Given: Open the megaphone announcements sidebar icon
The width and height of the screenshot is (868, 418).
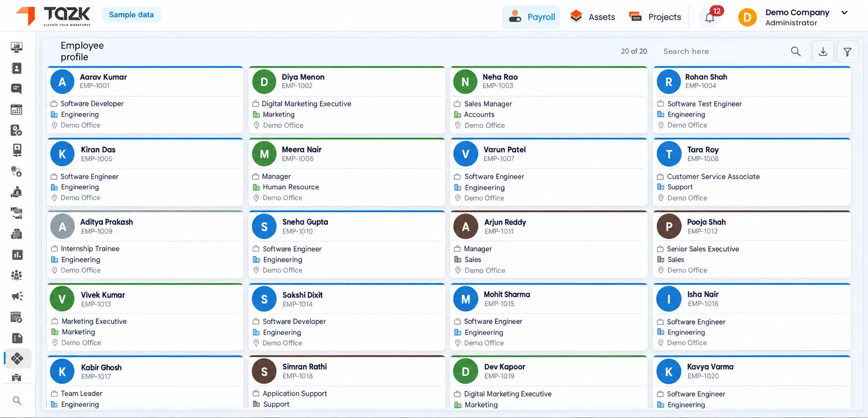Looking at the screenshot, I should tap(17, 296).
